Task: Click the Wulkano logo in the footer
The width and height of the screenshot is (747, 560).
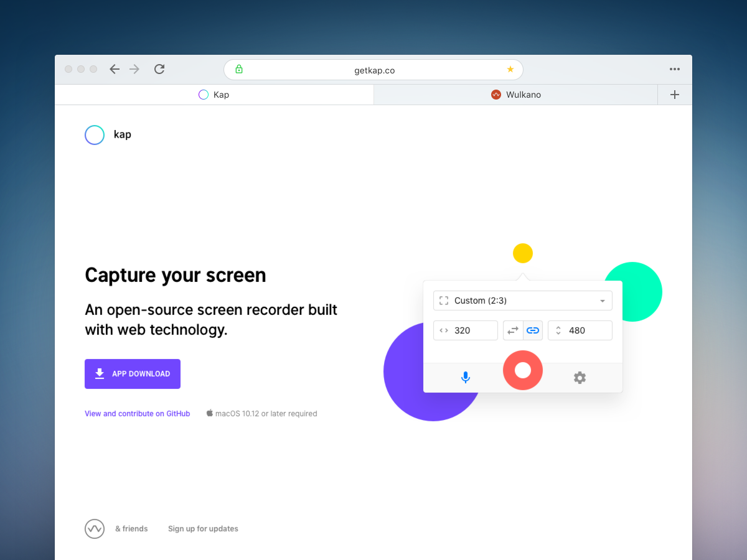Action: click(95, 529)
